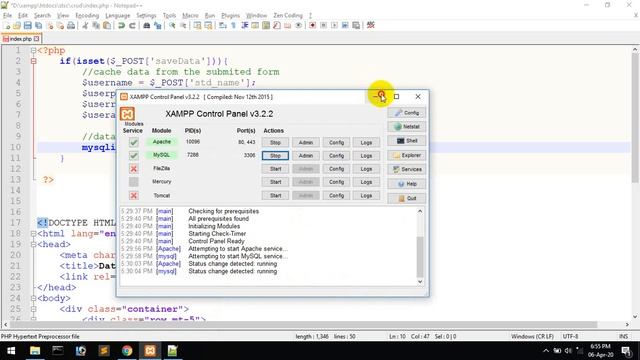
Task: Click the XAMPP log vertical scrollbar thumb
Action: (x=420, y=256)
